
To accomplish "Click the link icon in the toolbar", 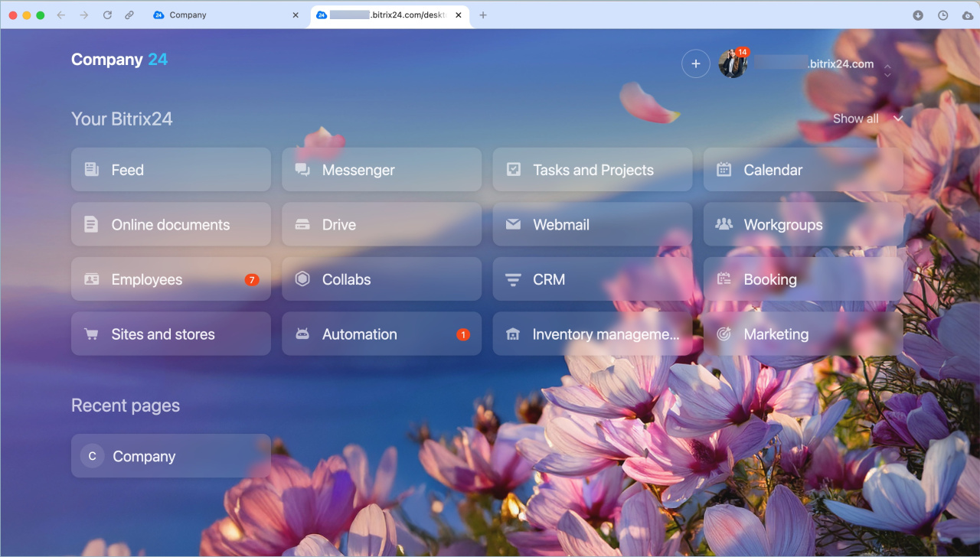I will click(x=129, y=15).
